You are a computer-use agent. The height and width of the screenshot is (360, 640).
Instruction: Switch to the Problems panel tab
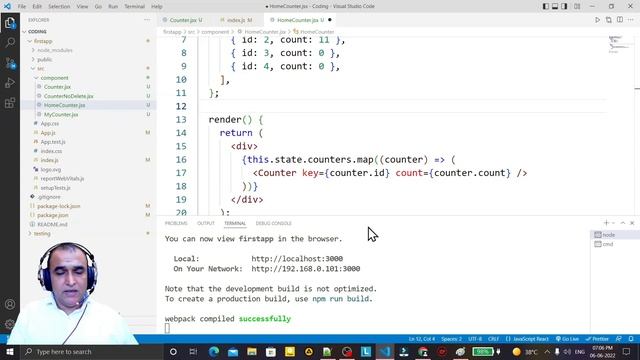pyautogui.click(x=176, y=223)
